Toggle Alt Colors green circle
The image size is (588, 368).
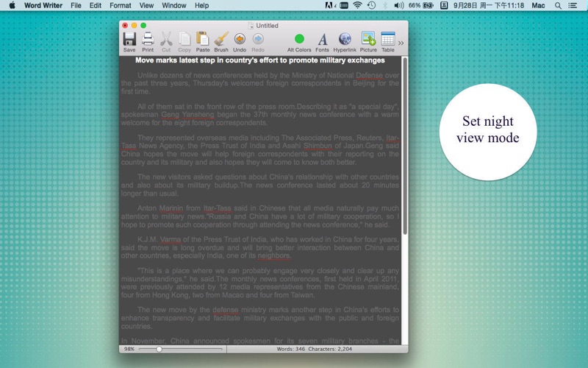point(299,39)
